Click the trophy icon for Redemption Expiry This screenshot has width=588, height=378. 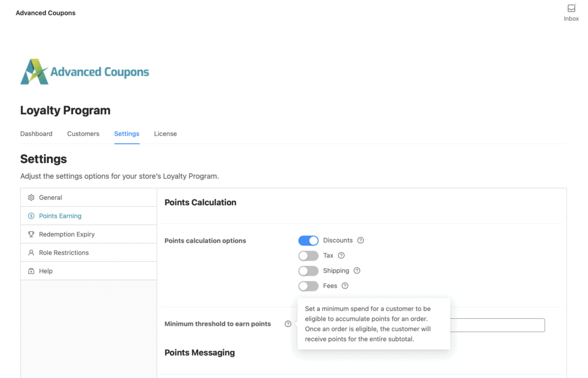[x=32, y=234]
